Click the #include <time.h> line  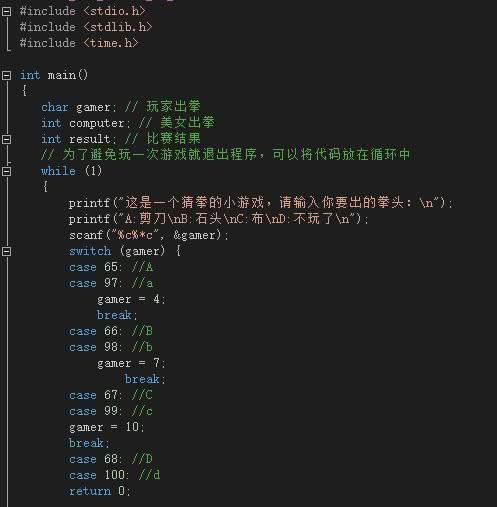pyautogui.click(x=79, y=43)
